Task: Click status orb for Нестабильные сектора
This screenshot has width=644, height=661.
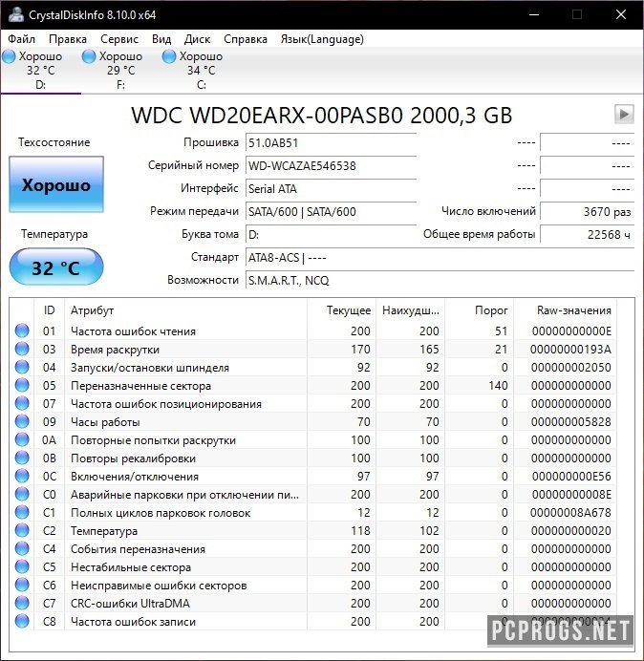Action: point(22,566)
